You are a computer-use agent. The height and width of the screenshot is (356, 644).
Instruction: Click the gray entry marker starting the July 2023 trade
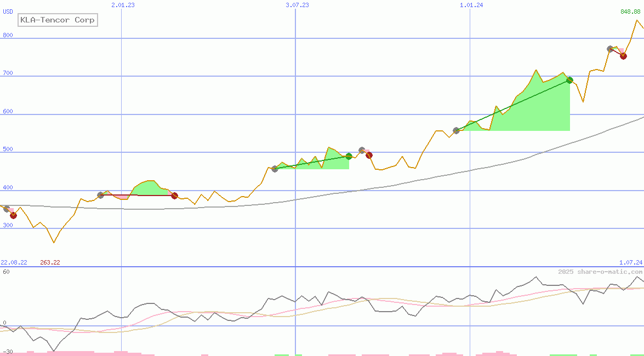275,169
